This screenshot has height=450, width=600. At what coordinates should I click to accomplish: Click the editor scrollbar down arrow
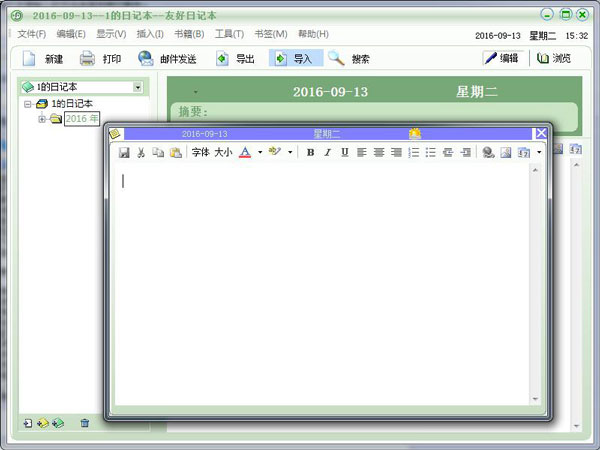pos(535,399)
